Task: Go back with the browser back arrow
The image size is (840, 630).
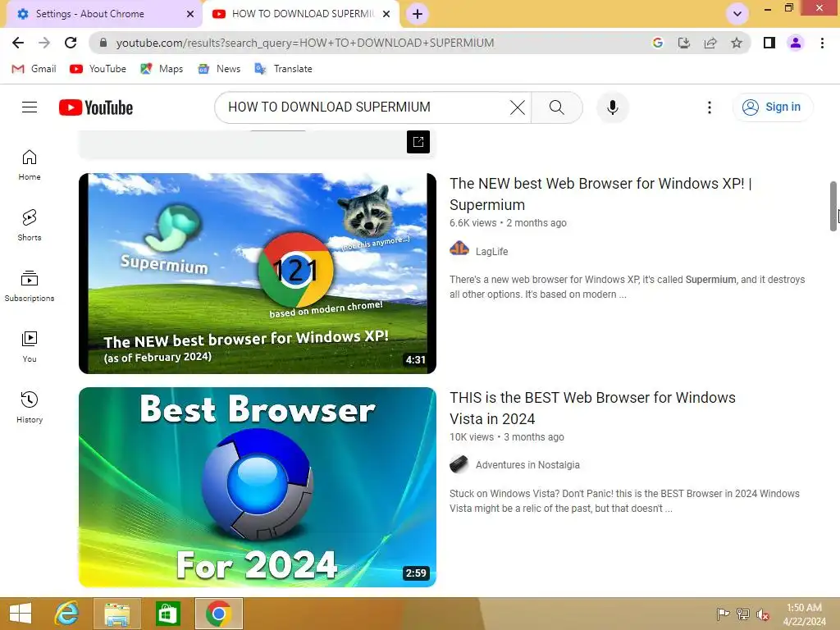Action: click(18, 43)
